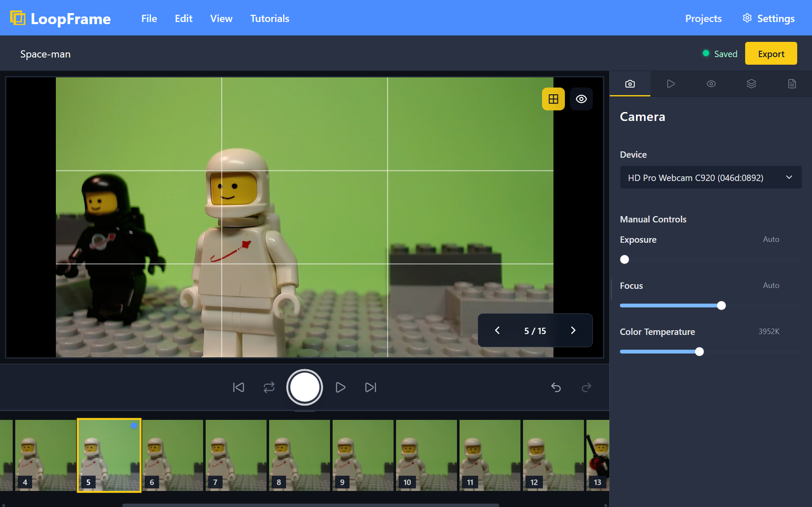
Task: Adjust the Focus slider handle
Action: click(721, 305)
